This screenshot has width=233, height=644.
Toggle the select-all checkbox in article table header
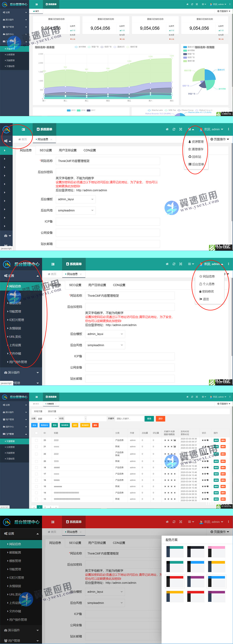coord(36,433)
